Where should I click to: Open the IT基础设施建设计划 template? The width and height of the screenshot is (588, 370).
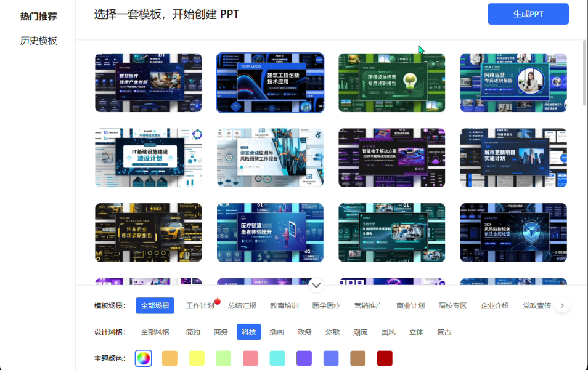click(149, 158)
